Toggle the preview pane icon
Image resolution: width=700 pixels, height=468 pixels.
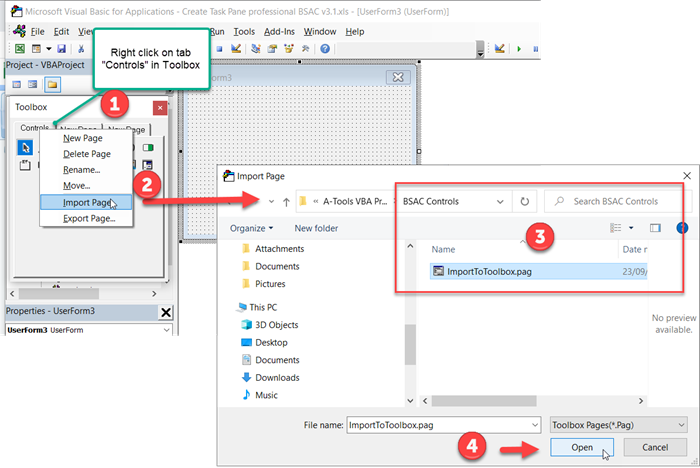[655, 228]
